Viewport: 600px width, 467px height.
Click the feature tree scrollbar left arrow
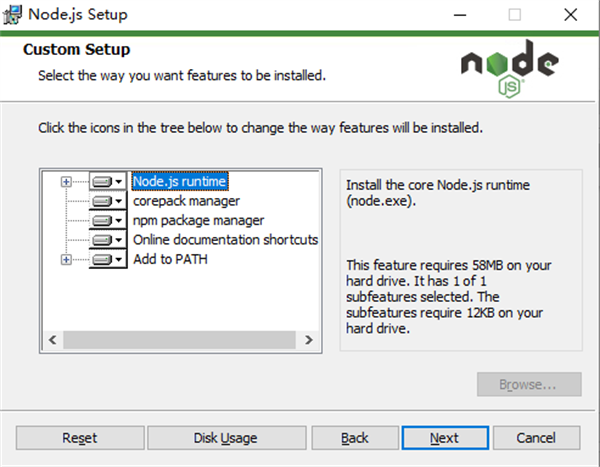(53, 340)
